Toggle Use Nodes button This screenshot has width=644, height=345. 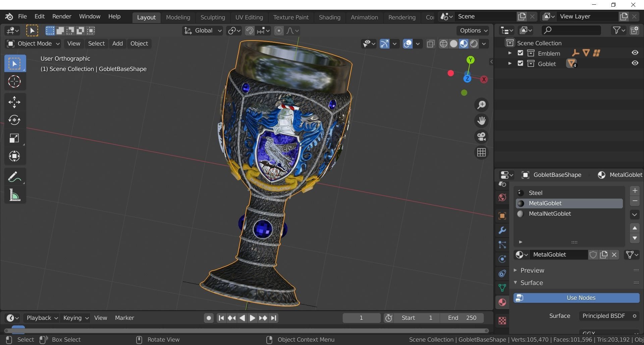click(577, 298)
